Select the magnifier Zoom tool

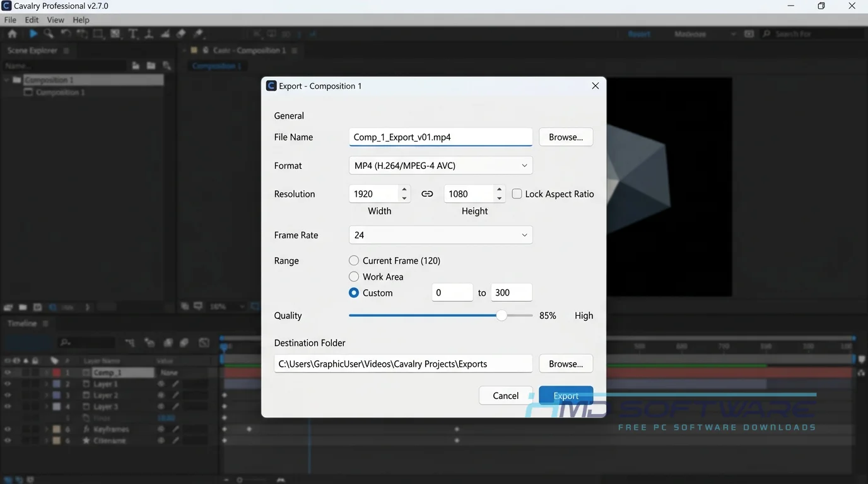49,34
